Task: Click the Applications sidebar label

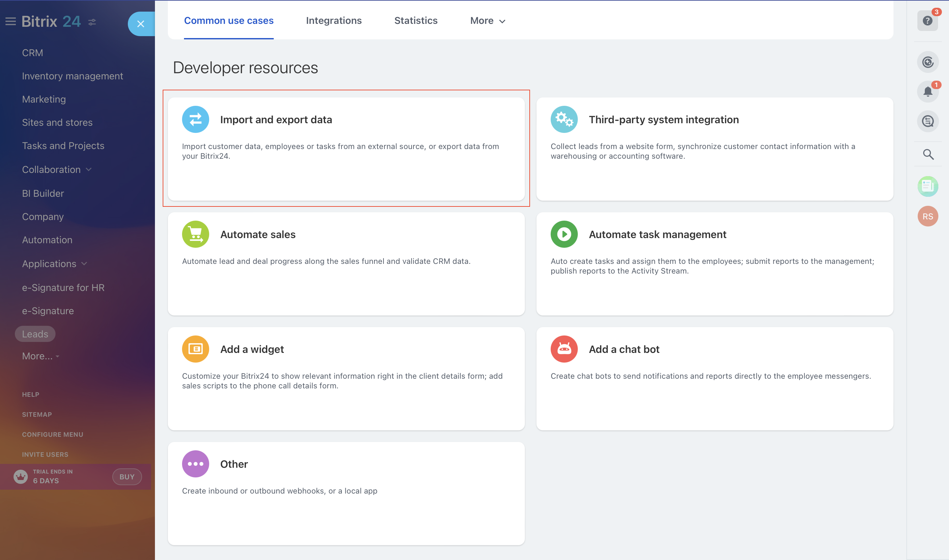Action: pos(49,264)
